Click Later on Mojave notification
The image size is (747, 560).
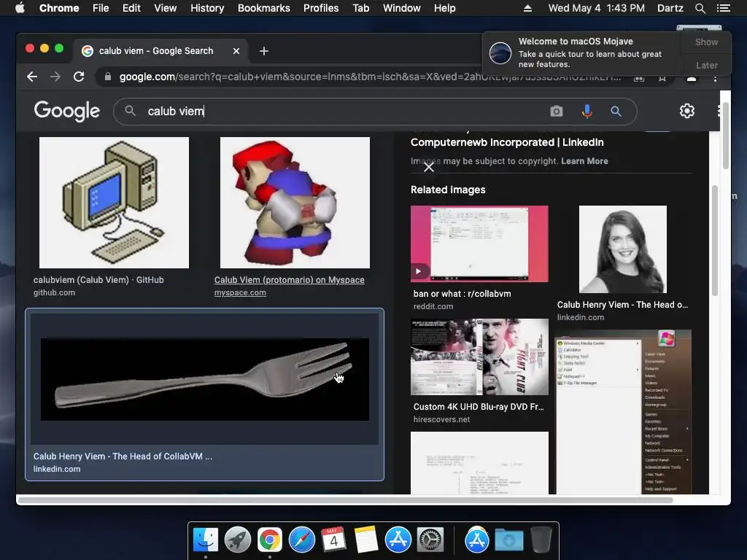706,65
